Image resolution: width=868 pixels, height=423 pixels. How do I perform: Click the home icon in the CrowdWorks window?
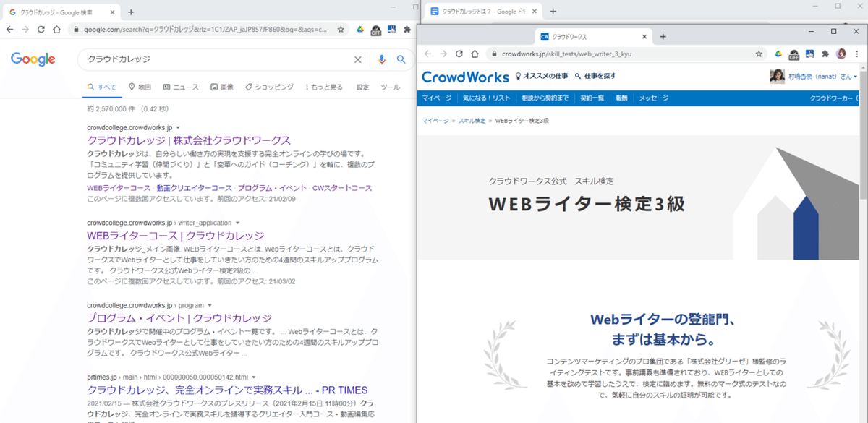coord(474,54)
